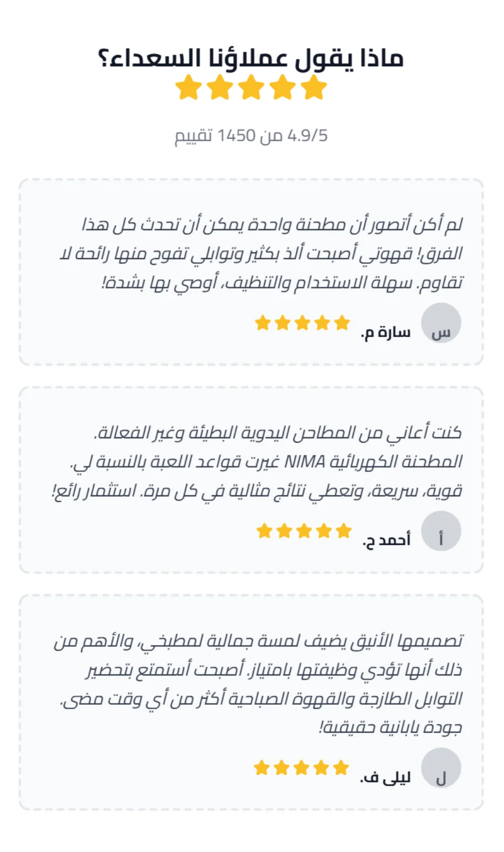Click the leftmost star in ليلى ف. rating
This screenshot has width=504, height=852.
(x=262, y=768)
